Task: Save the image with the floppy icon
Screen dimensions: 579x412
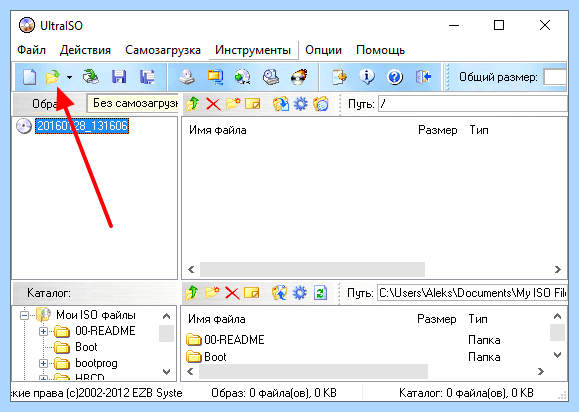Action: tap(119, 77)
